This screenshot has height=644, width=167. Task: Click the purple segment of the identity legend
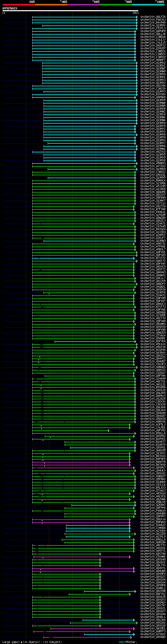pos(83,5)
